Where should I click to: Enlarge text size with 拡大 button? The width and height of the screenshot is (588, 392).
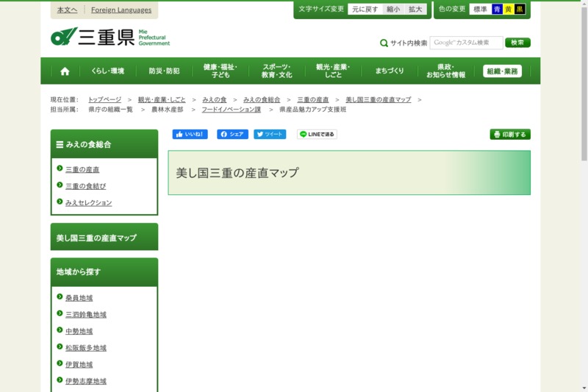tap(416, 10)
